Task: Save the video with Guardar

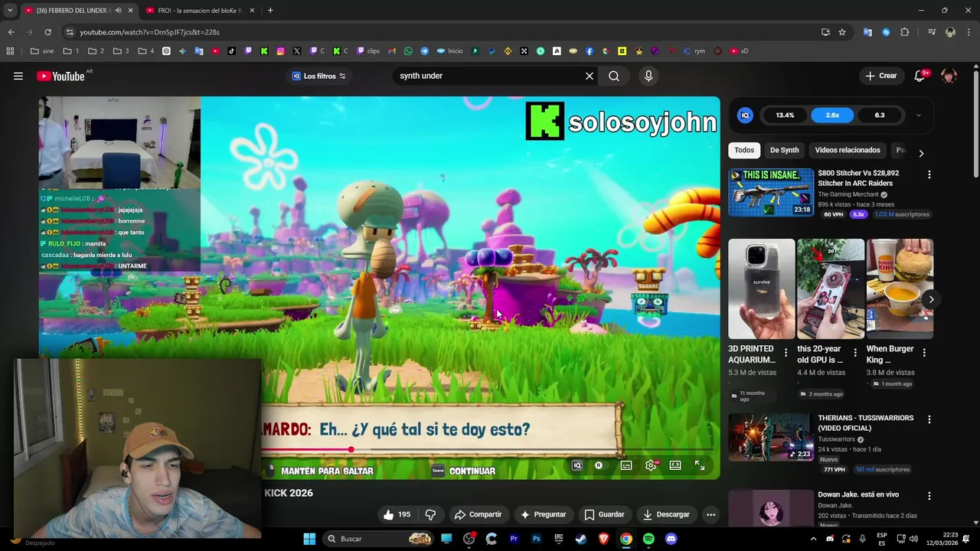Action: coord(604,514)
